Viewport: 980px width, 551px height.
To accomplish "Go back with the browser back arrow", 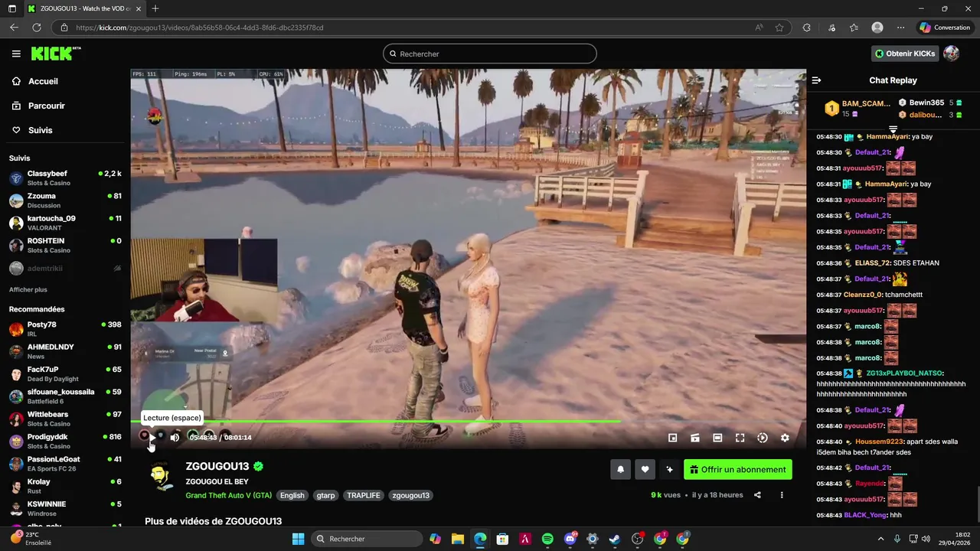I will tap(14, 28).
